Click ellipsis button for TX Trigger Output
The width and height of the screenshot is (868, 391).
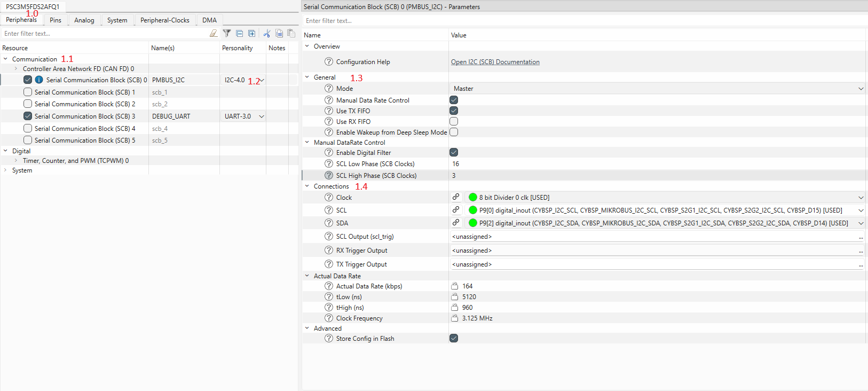coord(861,265)
